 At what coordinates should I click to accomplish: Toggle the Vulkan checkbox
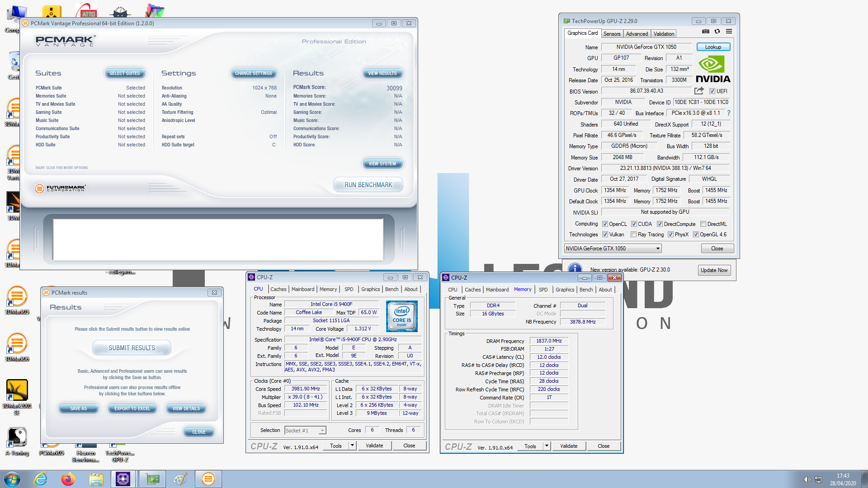(x=605, y=235)
